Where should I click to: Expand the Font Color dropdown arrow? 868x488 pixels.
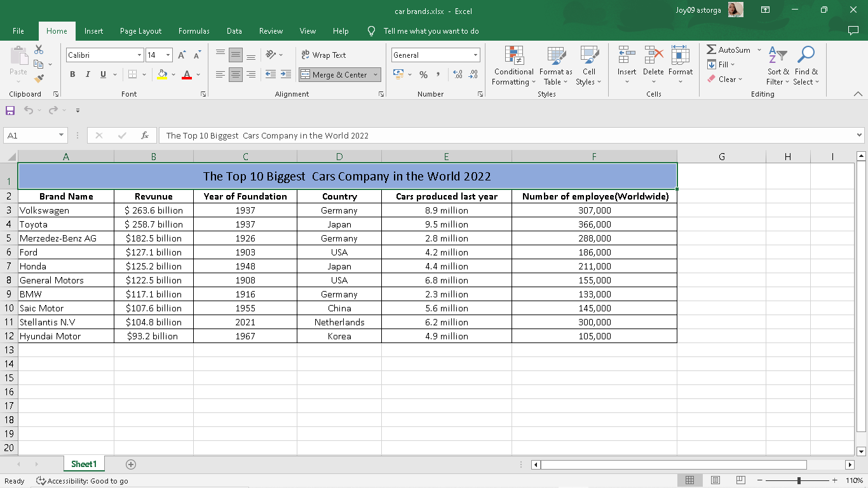(x=198, y=74)
